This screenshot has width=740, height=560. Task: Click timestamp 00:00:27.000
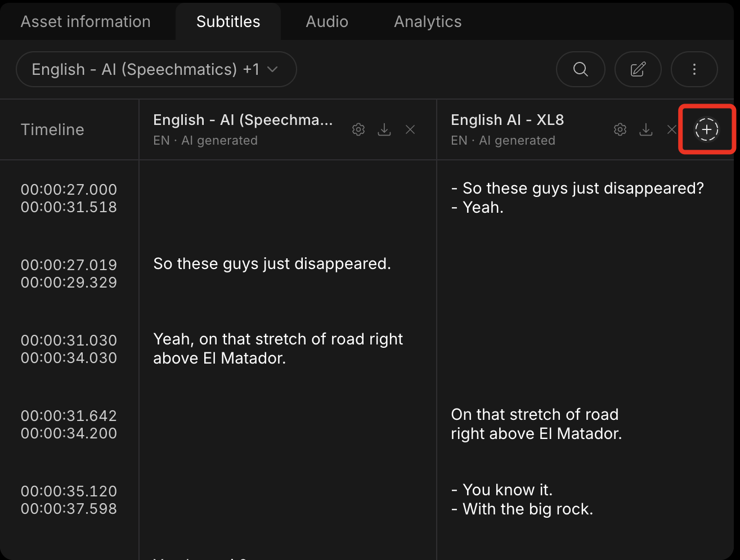coord(69,190)
